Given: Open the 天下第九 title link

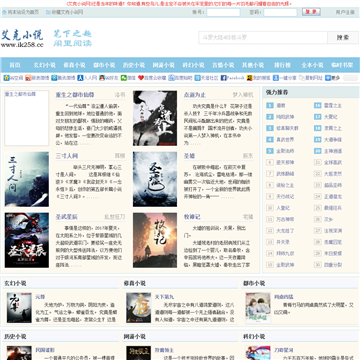Looking at the screenshot, I should click(x=164, y=297).
